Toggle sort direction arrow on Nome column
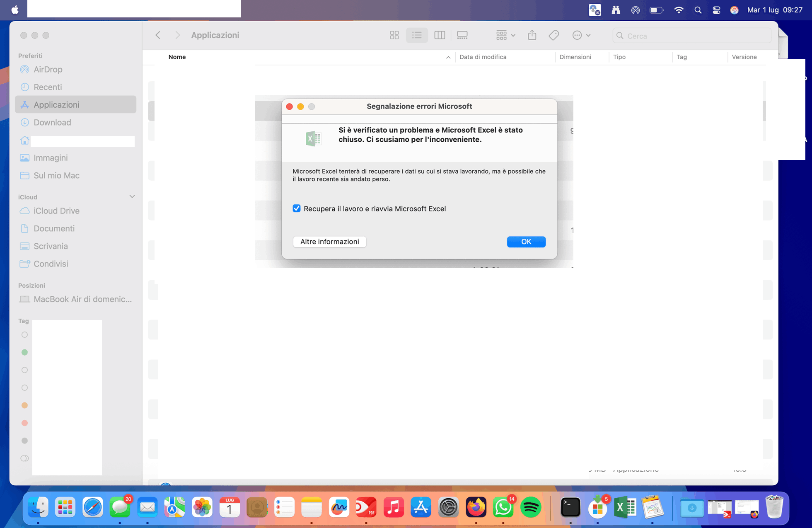Image resolution: width=812 pixels, height=528 pixels. click(x=448, y=57)
